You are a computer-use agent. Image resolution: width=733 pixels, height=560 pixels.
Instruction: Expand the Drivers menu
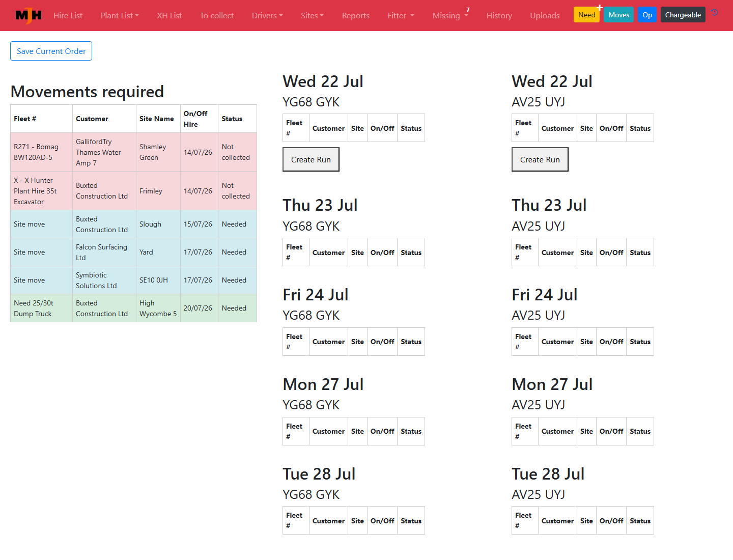[x=267, y=15]
